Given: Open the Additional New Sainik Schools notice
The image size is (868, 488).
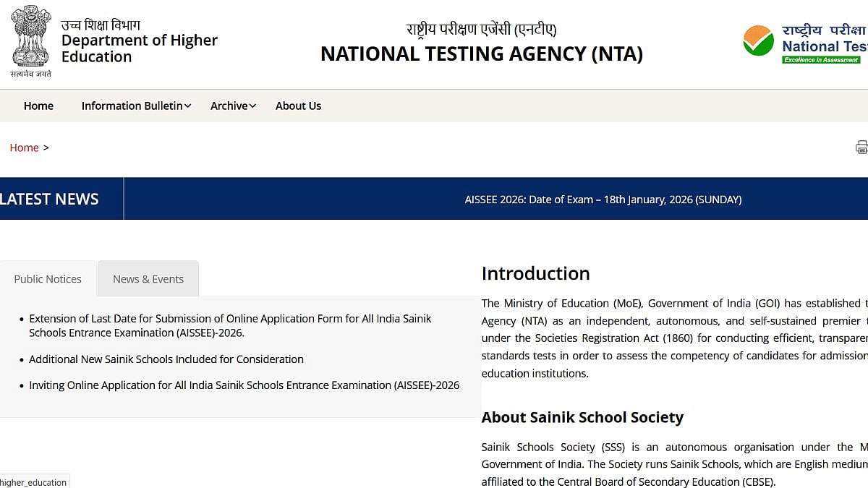Looking at the screenshot, I should (x=166, y=359).
